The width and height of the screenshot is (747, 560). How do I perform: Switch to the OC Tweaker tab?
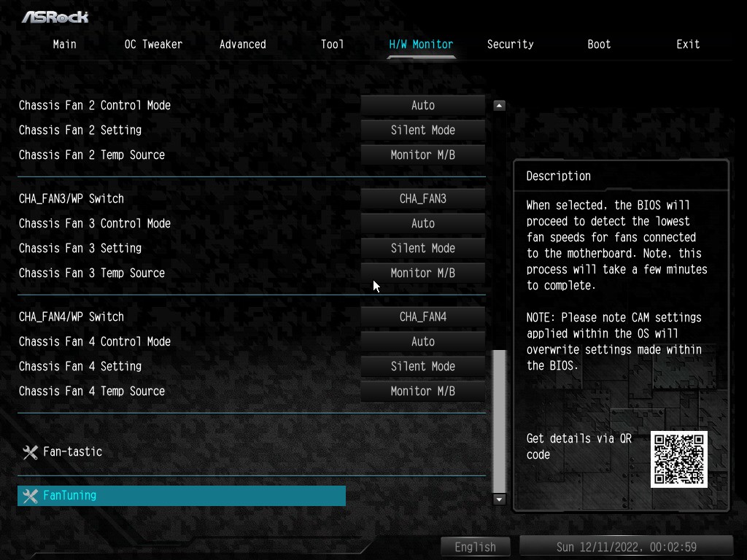coord(153,44)
